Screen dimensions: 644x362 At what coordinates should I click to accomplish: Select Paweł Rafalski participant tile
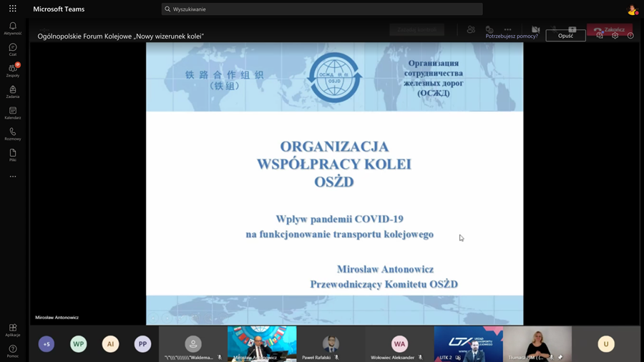point(331,344)
